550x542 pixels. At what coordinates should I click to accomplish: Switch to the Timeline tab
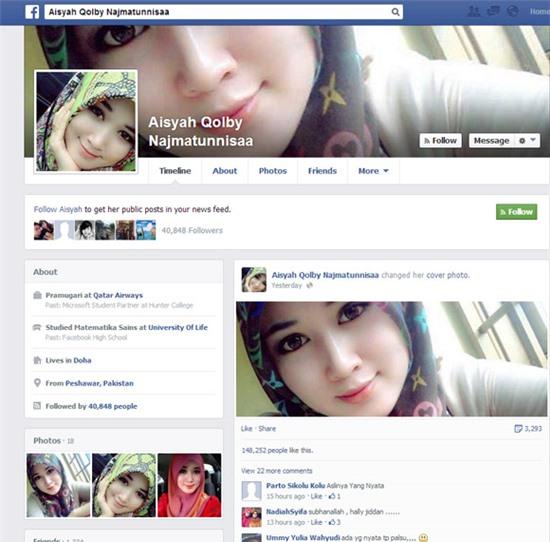click(175, 171)
